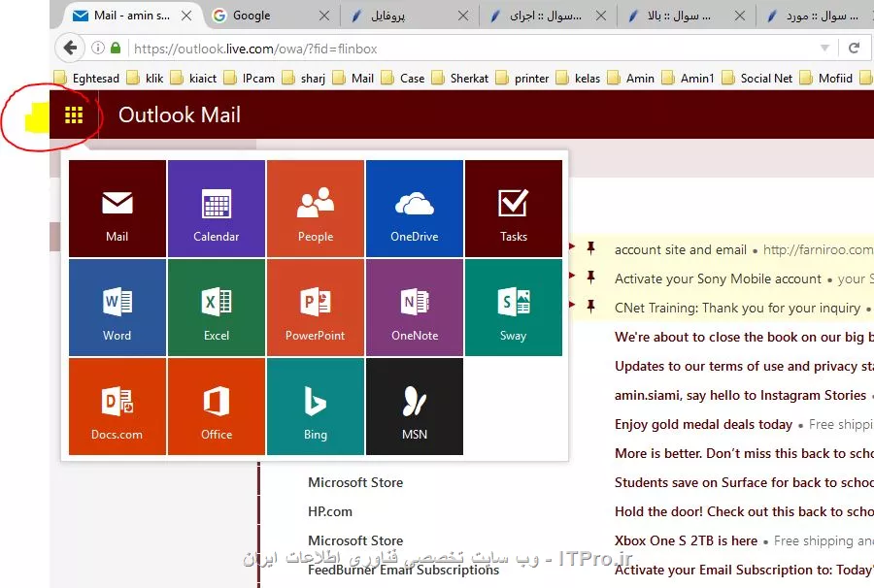Open the kiaict bookmark folder
The height and width of the screenshot is (588, 874).
click(193, 79)
